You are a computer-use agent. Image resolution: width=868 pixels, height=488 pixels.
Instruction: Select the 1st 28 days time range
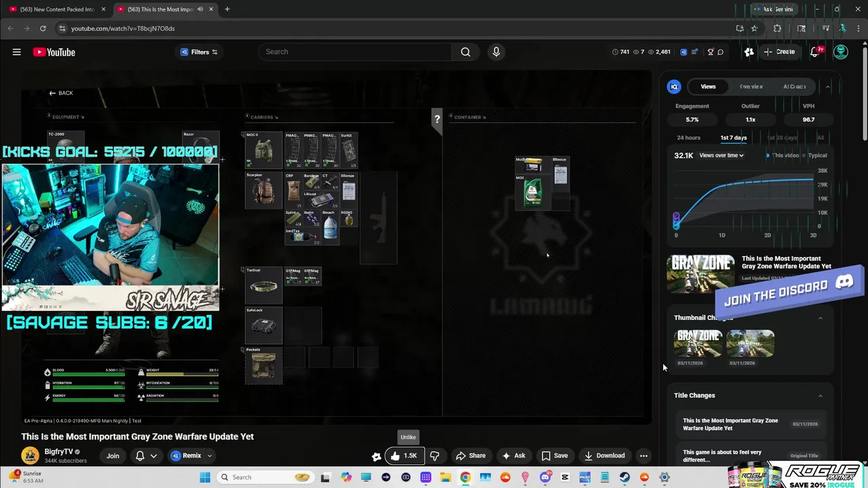click(x=782, y=138)
